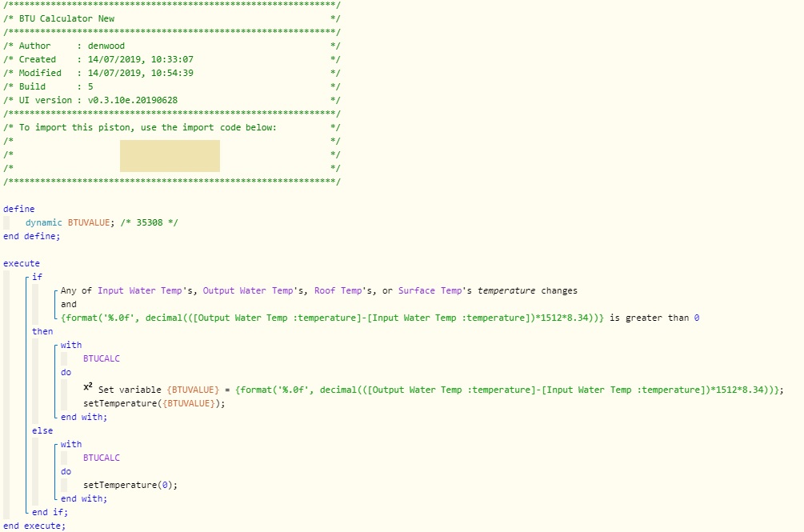Click the '0' comparison value
The image size is (804, 532).
[x=697, y=318]
